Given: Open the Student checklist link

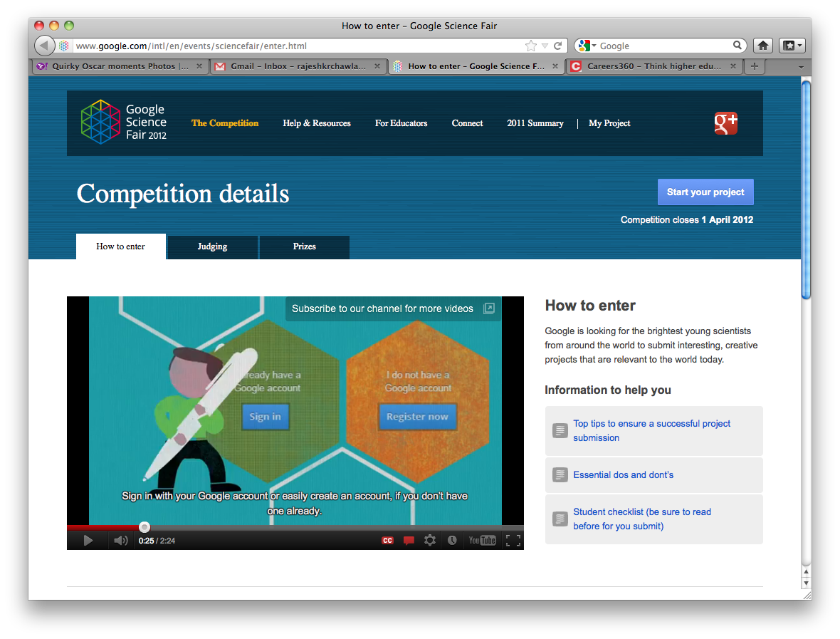Looking at the screenshot, I should (x=642, y=519).
